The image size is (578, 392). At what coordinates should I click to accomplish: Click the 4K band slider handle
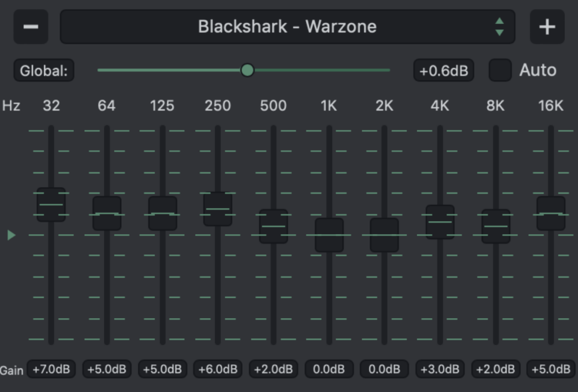(440, 222)
